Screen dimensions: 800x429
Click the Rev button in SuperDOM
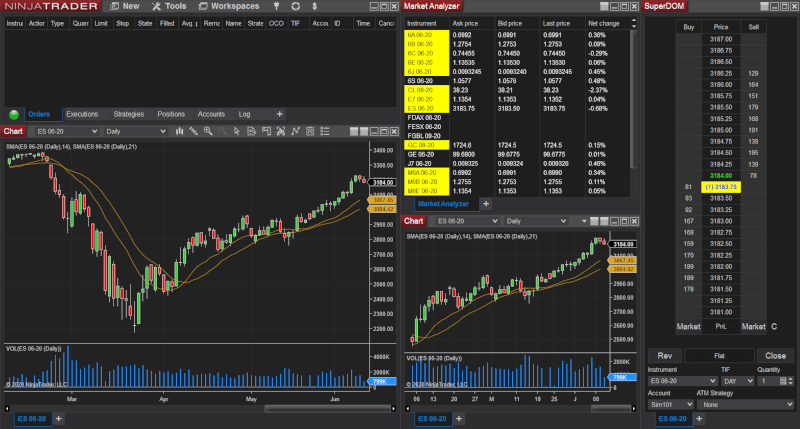(x=664, y=355)
